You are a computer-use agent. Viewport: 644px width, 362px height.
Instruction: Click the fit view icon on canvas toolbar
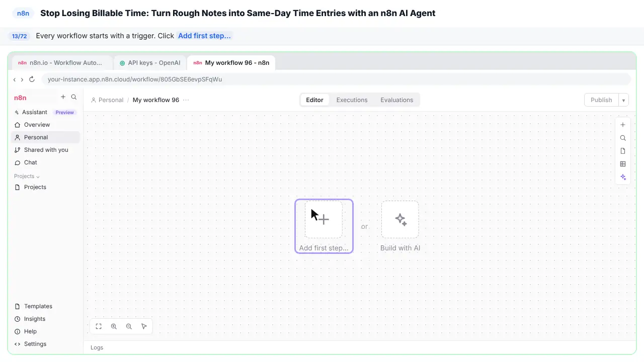[99, 326]
